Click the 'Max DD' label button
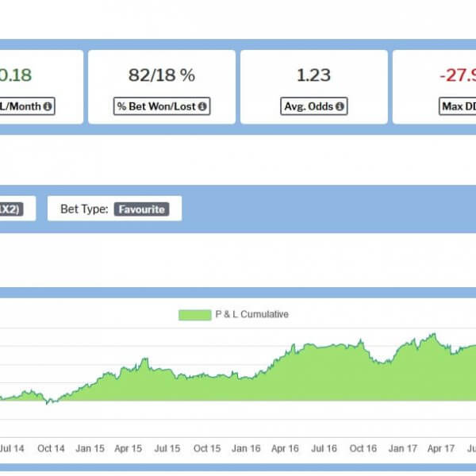This screenshot has width=476, height=476. point(458,106)
